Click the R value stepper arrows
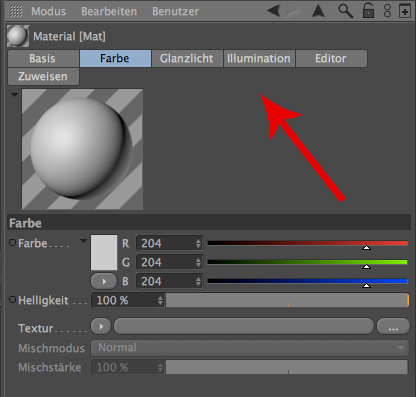This screenshot has width=416, height=397. point(198,243)
